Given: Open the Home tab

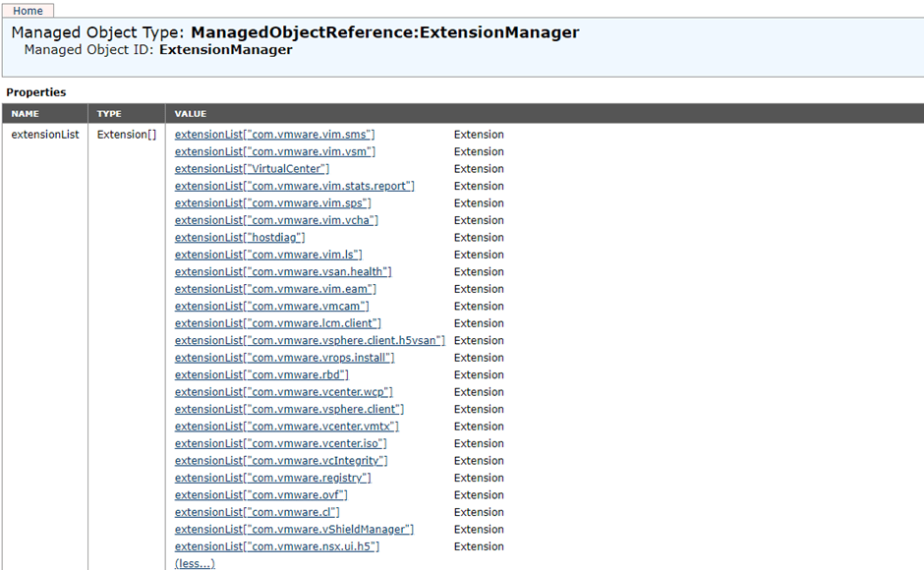Looking at the screenshot, I should pos(28,11).
